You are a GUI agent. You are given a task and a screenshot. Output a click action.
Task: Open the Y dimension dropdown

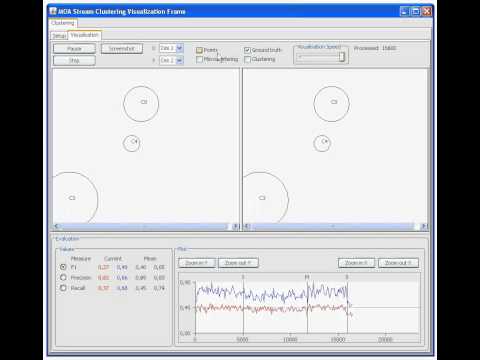point(179,60)
